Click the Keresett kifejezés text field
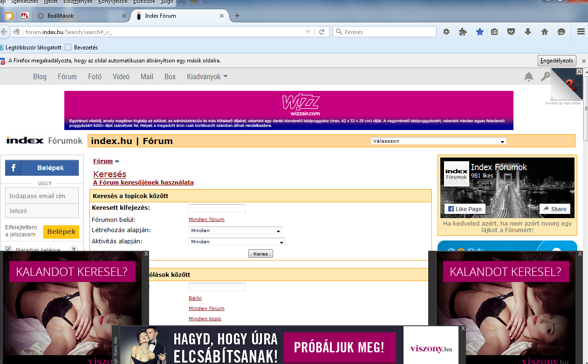 [x=217, y=208]
